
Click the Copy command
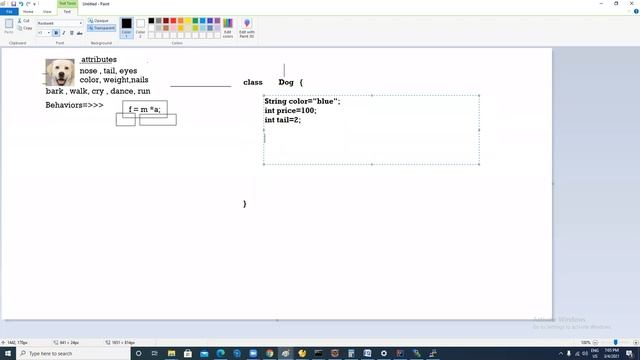point(24,28)
